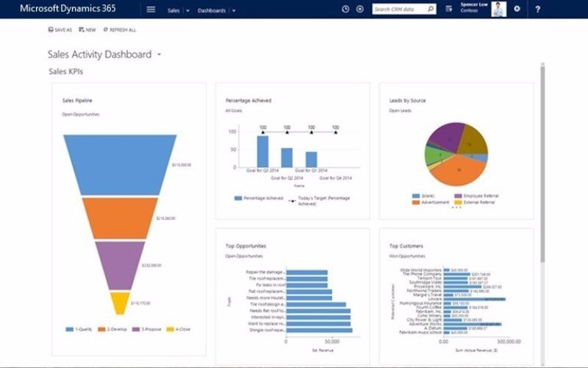Click the Save As button

(60, 30)
